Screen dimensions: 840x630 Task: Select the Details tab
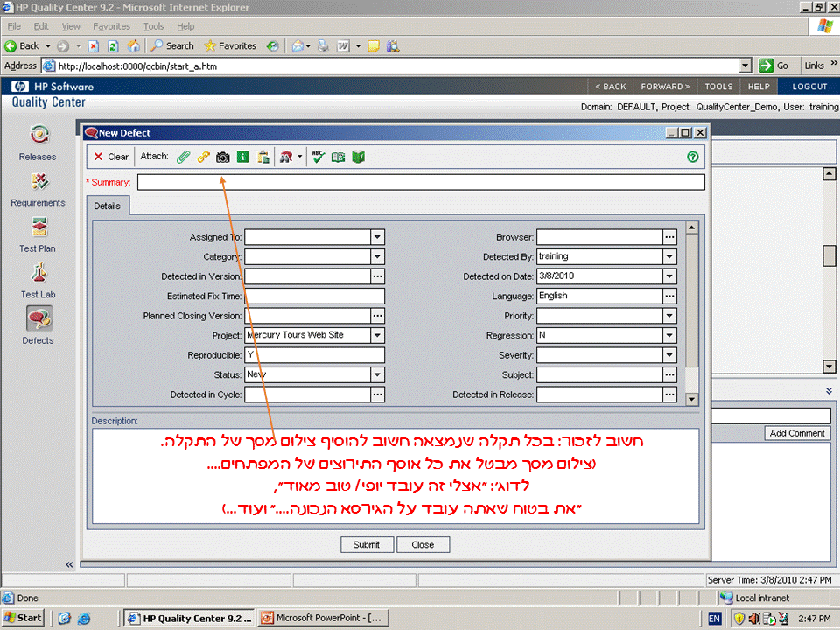pos(107,206)
